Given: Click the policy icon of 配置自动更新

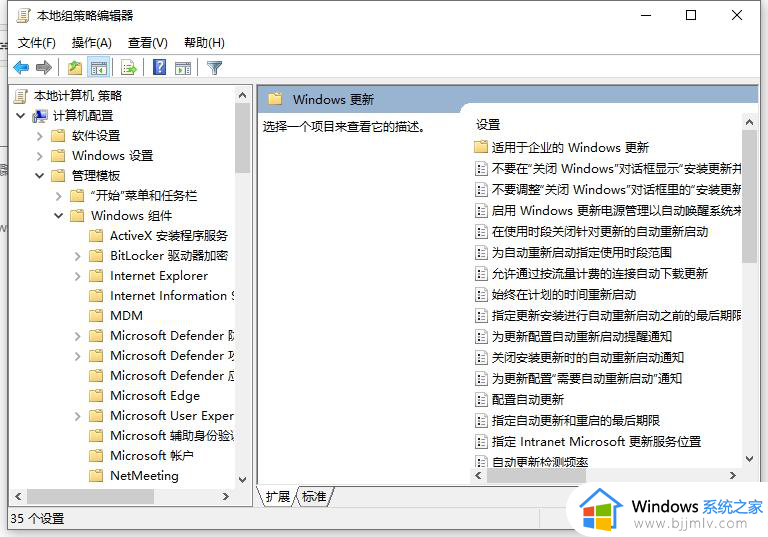Looking at the screenshot, I should (481, 400).
